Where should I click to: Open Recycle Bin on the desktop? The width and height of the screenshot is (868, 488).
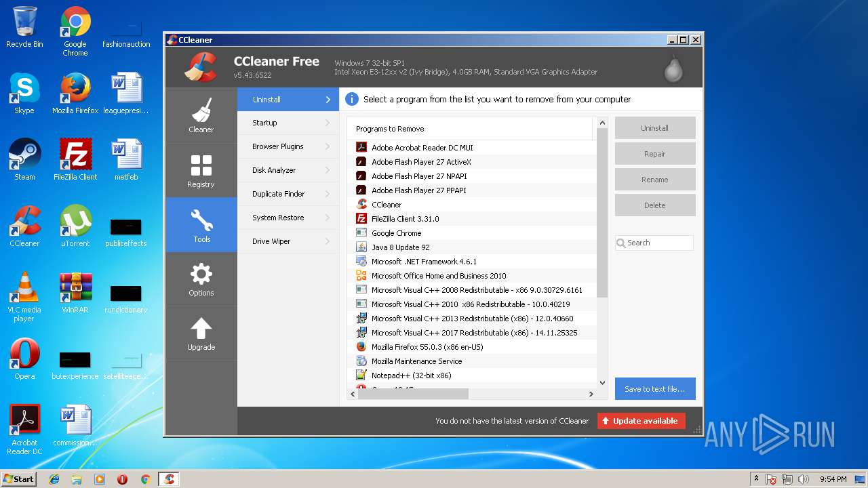[24, 27]
